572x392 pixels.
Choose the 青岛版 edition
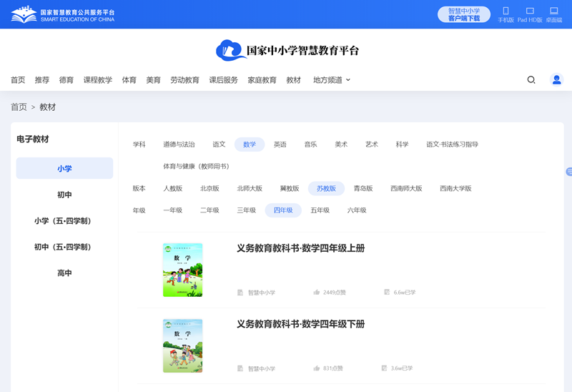[x=363, y=188]
